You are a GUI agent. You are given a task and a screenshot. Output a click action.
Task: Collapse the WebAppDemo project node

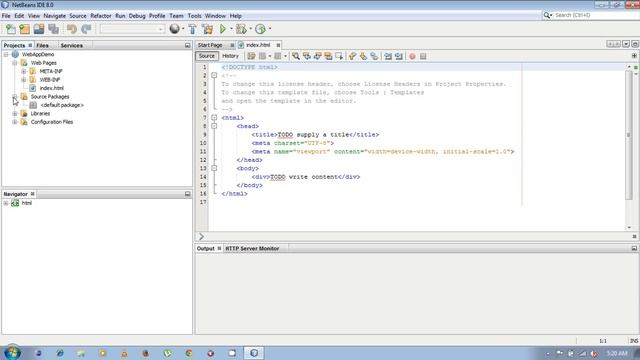6,54
